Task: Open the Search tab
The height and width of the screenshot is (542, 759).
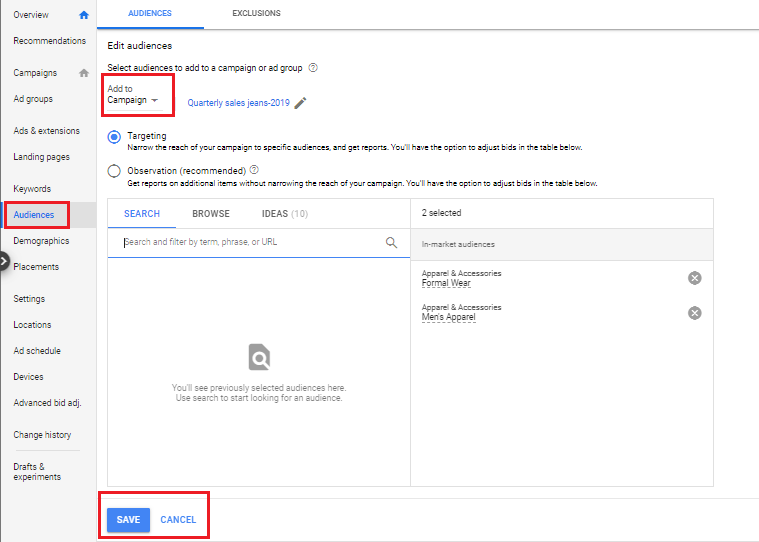Action: 142,214
